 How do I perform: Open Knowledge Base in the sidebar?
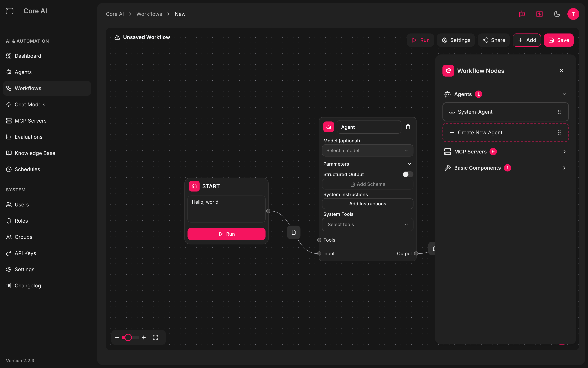[47, 153]
